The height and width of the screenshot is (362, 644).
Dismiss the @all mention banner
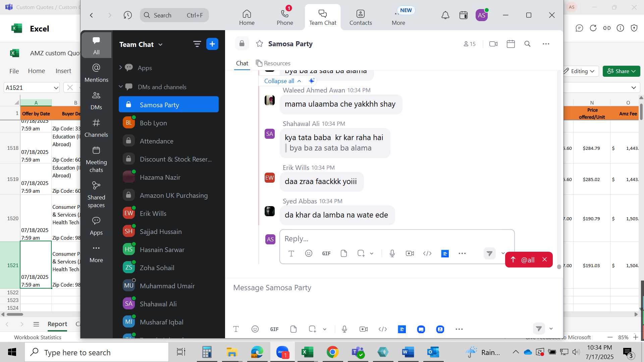click(x=545, y=259)
